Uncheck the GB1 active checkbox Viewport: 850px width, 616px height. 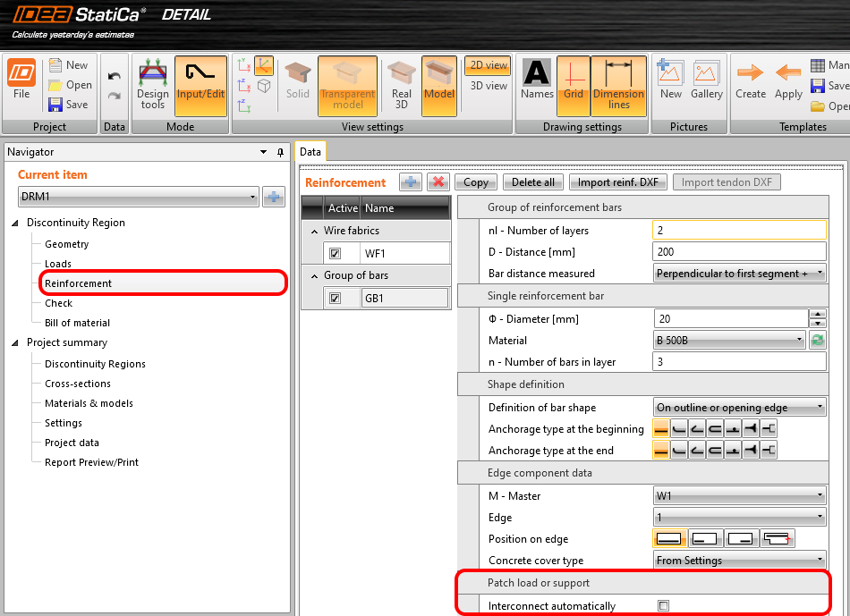[335, 299]
